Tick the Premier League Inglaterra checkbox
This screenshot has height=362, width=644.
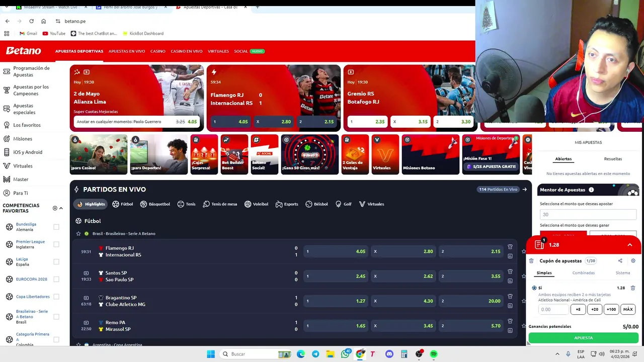[x=56, y=244]
